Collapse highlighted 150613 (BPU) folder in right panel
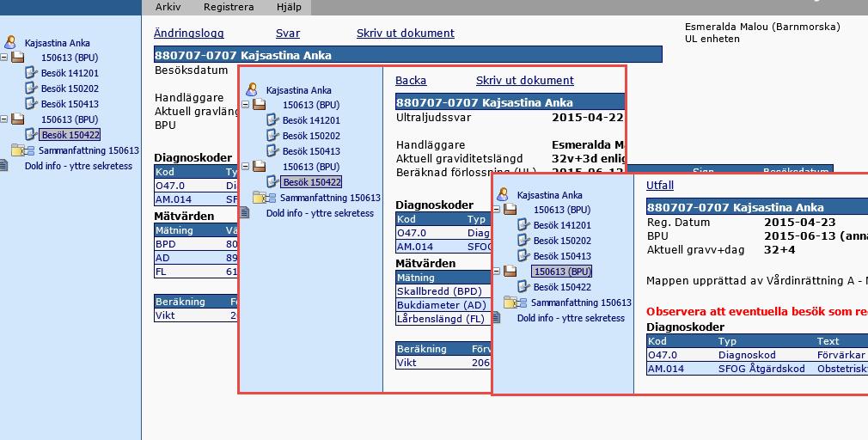Viewport: 868px width, 440px height. tap(497, 272)
